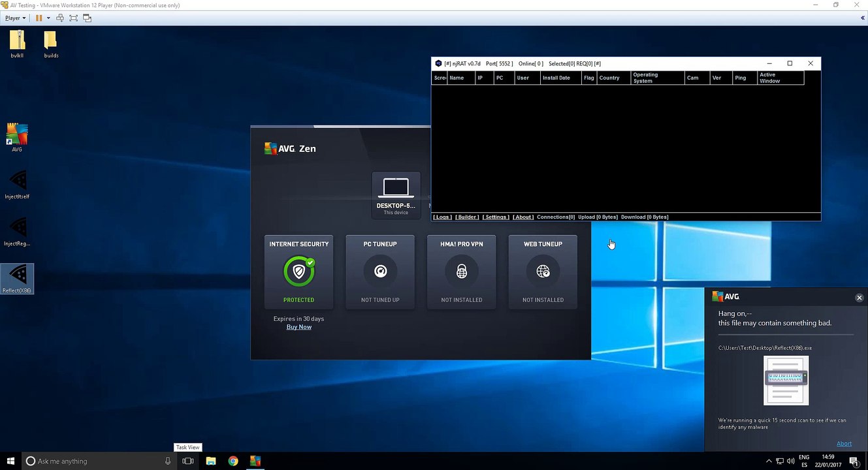Open the Logs menu in njRAT
The width and height of the screenshot is (868, 470).
click(442, 217)
